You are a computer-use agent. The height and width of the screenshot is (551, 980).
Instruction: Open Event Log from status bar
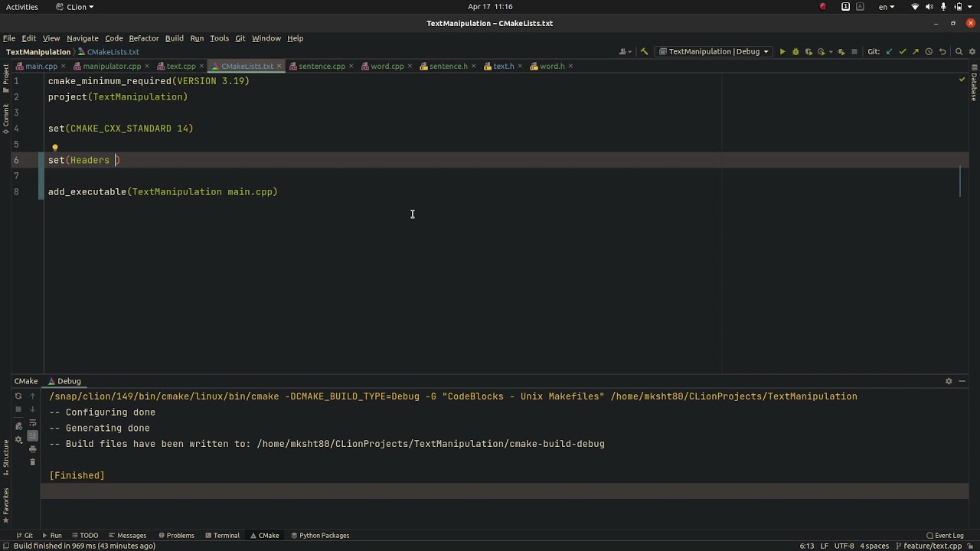(x=944, y=536)
